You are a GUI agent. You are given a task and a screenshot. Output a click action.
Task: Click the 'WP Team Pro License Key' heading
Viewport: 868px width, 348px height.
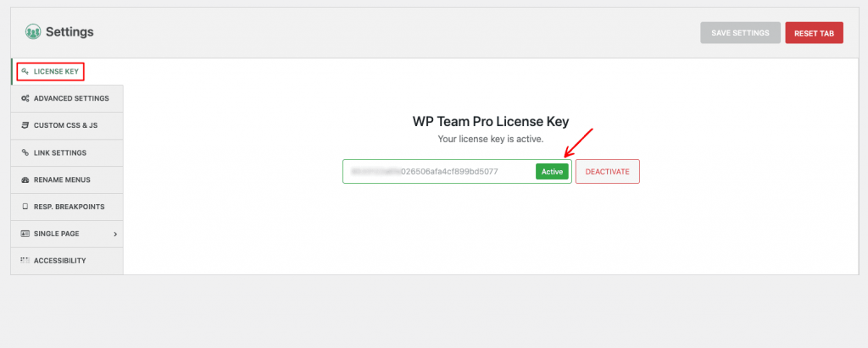491,121
